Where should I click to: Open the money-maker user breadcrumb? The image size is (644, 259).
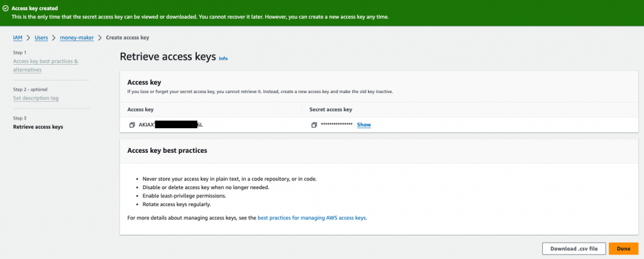(x=77, y=38)
